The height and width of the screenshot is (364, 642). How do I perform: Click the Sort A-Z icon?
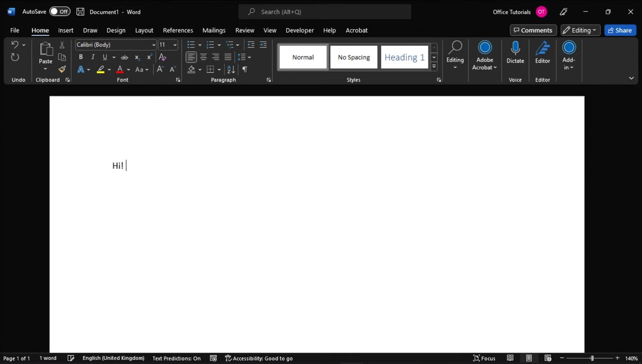click(x=231, y=69)
